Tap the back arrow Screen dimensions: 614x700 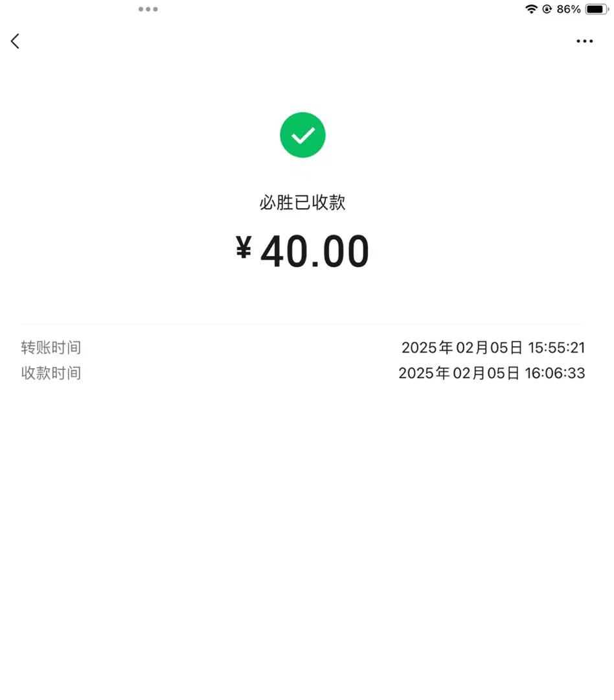[15, 41]
